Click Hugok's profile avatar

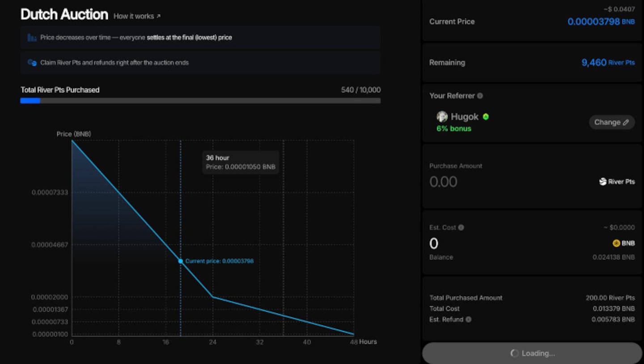click(442, 117)
